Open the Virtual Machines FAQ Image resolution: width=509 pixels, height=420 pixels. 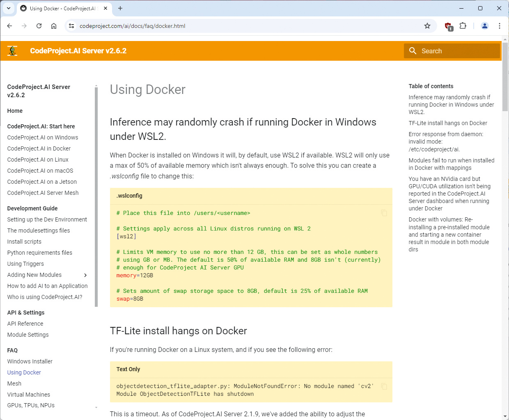click(x=29, y=395)
